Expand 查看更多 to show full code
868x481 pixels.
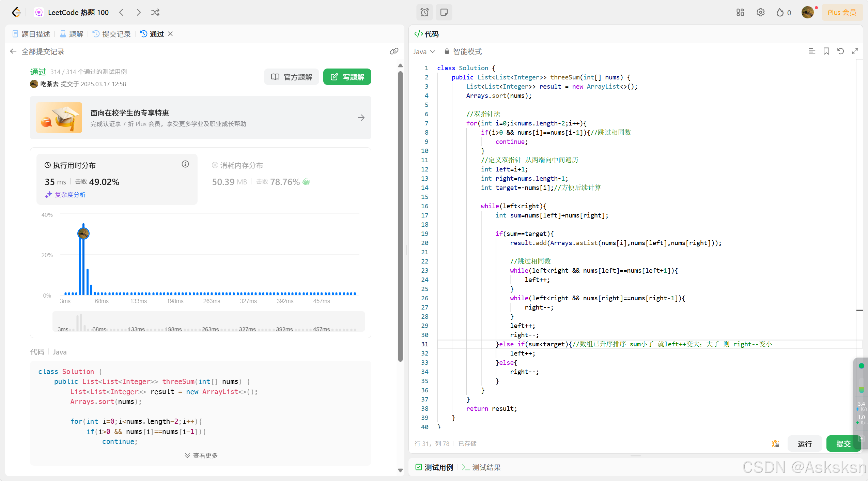coord(201,455)
